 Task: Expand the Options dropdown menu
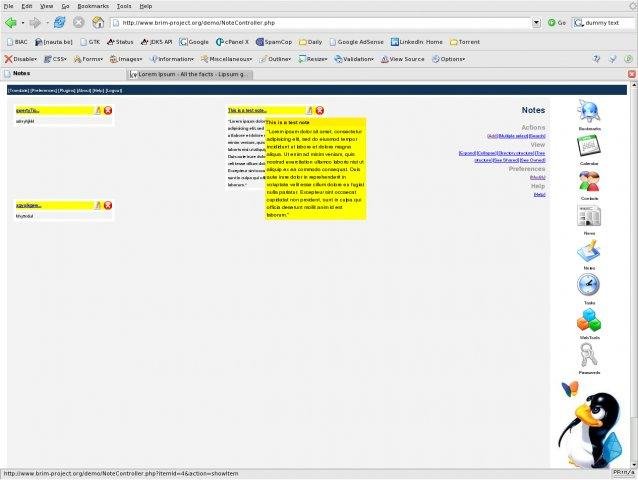(448, 59)
